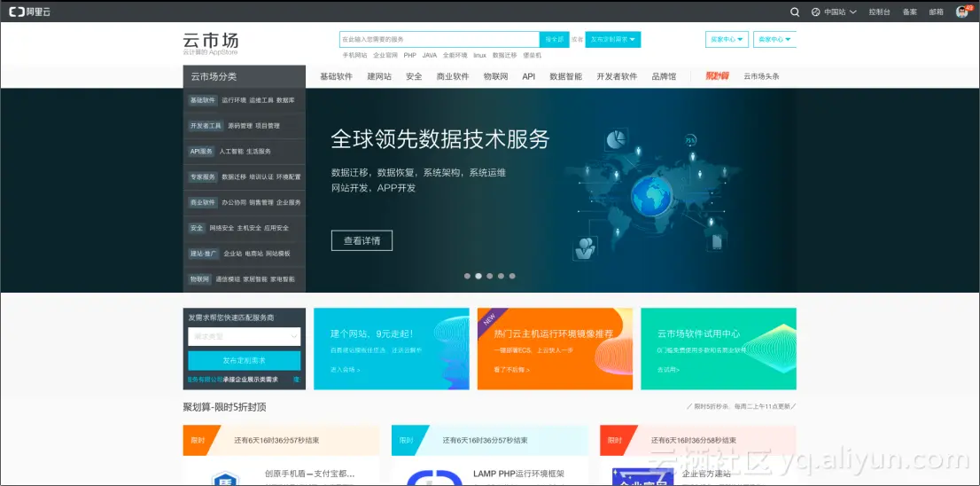This screenshot has width=980, height=486.
Task: Open the user avatar with notification badge
Action: click(x=962, y=12)
